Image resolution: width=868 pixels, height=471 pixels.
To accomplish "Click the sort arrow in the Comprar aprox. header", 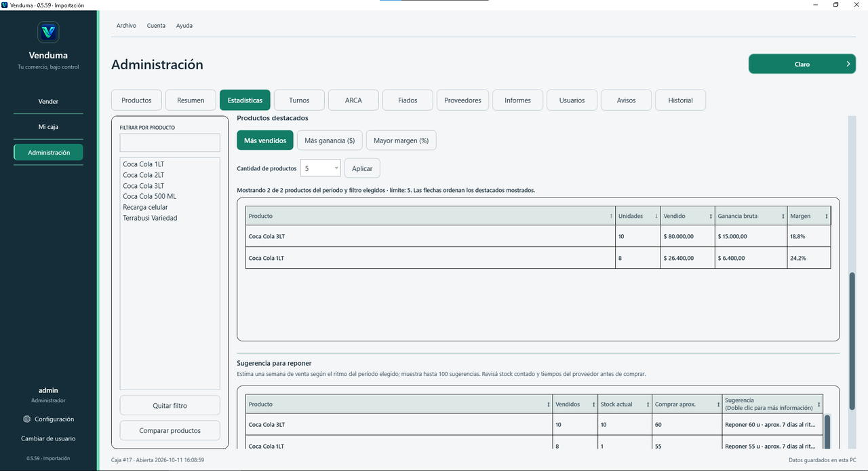I will tap(717, 404).
